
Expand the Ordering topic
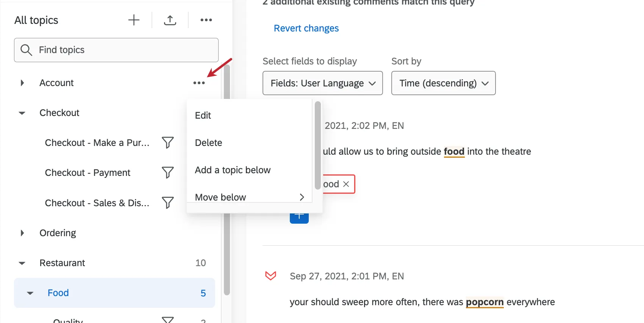(22, 233)
